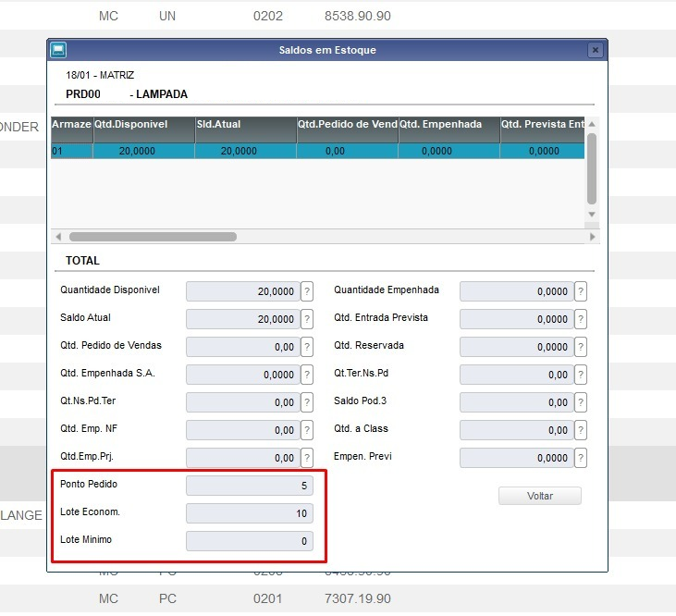Close the Saldos em Estoque dialog
This screenshot has height=616, width=676.
pyautogui.click(x=596, y=50)
